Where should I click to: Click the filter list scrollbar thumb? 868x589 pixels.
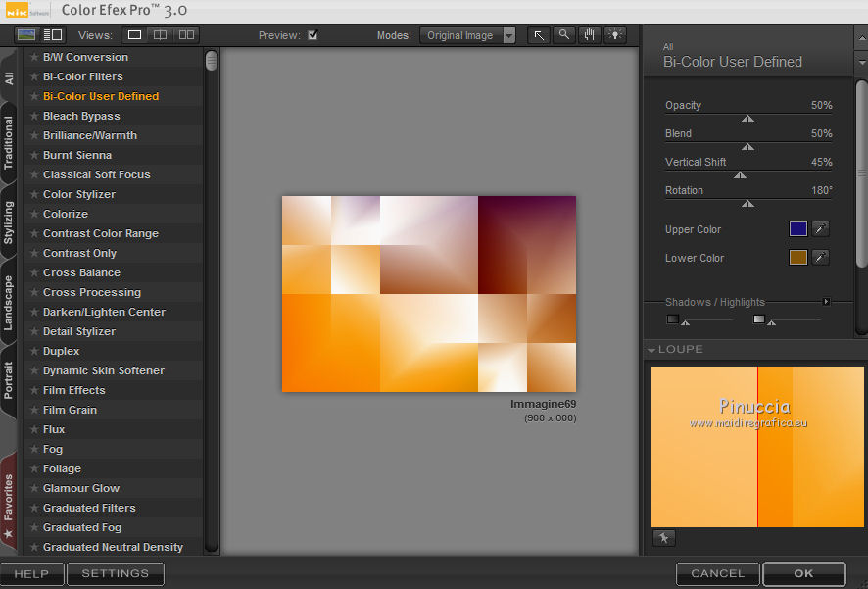(x=212, y=61)
